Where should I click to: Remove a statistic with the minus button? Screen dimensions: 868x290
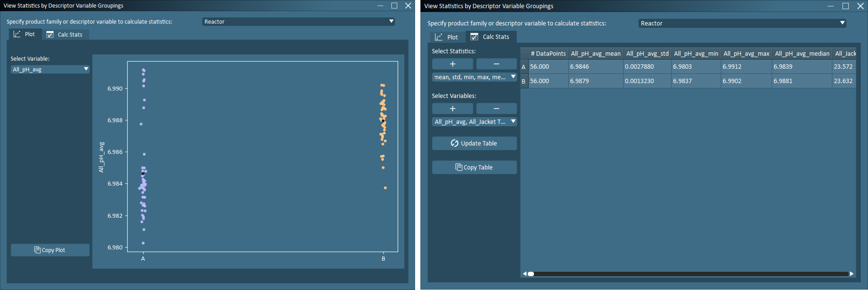click(x=496, y=64)
